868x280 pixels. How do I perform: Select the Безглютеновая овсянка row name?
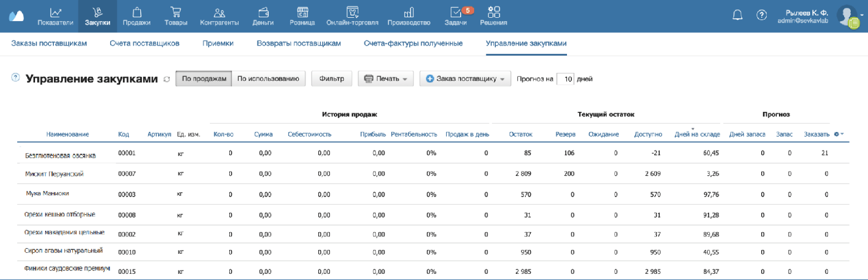(x=61, y=155)
